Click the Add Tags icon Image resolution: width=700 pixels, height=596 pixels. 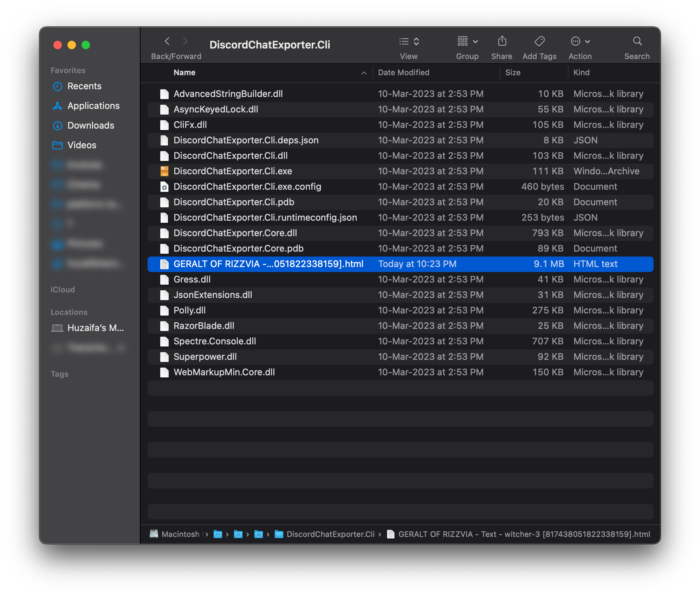pyautogui.click(x=539, y=41)
